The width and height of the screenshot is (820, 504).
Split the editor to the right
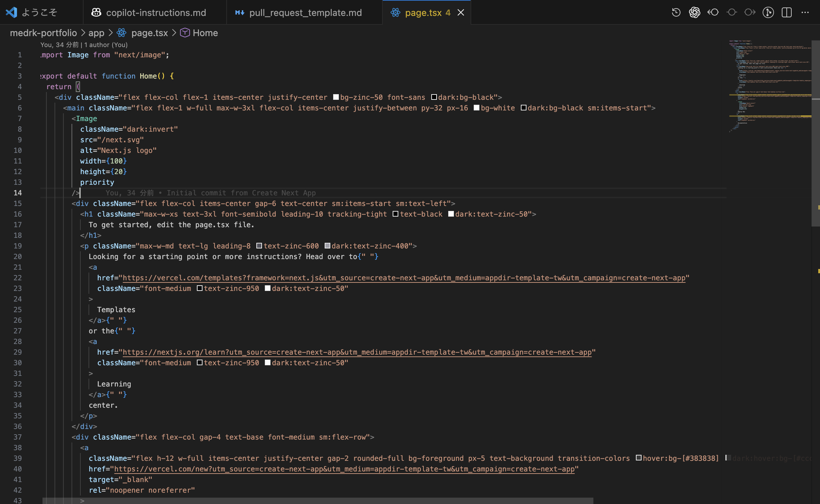tap(787, 12)
